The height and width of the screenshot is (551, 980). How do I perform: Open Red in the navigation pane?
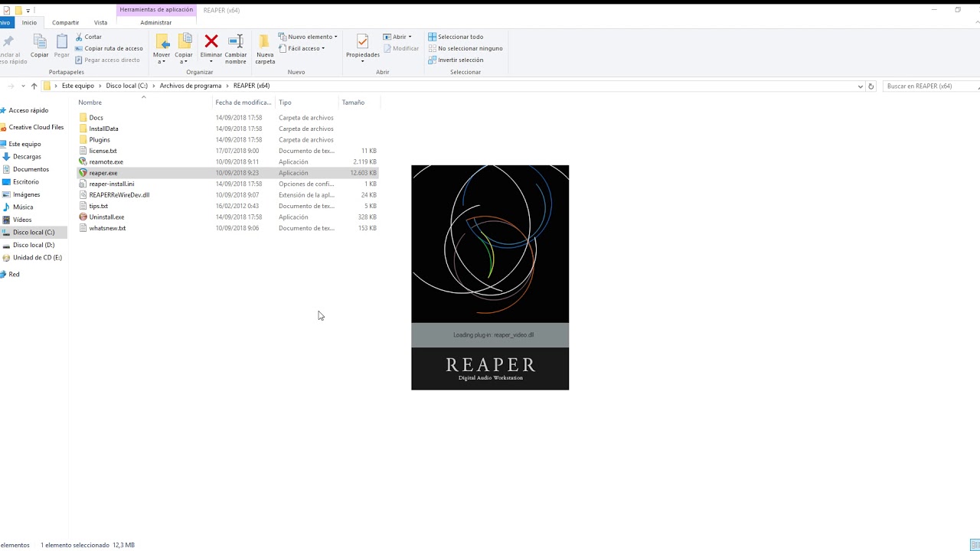coord(14,274)
